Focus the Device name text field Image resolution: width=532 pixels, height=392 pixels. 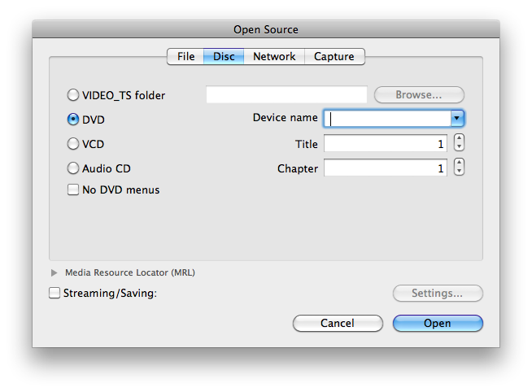386,119
